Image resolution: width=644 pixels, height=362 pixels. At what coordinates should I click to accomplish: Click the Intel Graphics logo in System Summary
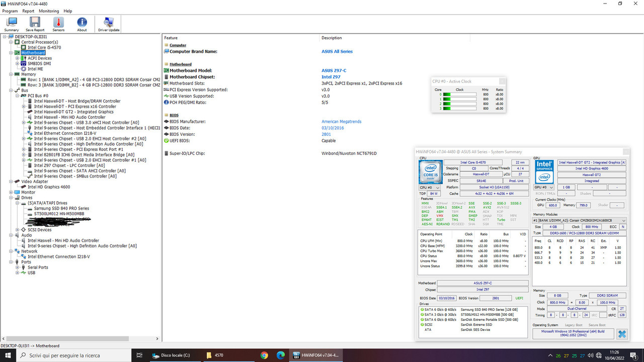click(x=544, y=171)
